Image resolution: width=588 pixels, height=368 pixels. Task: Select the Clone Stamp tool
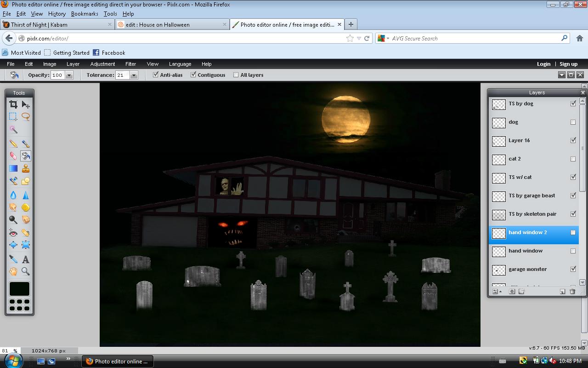(x=26, y=168)
